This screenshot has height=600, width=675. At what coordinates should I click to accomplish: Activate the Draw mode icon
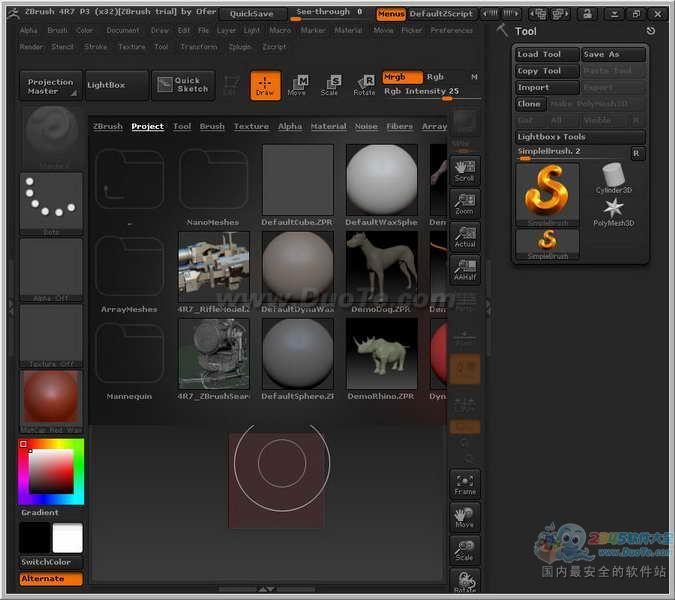point(265,86)
